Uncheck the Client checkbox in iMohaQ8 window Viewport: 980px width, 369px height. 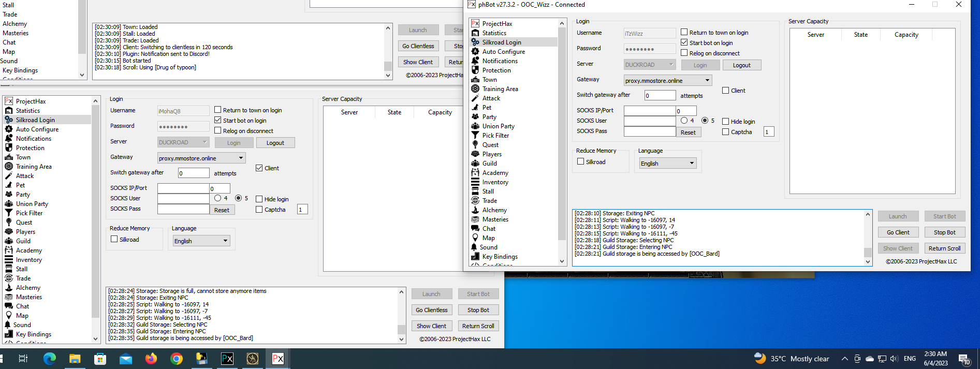(259, 168)
